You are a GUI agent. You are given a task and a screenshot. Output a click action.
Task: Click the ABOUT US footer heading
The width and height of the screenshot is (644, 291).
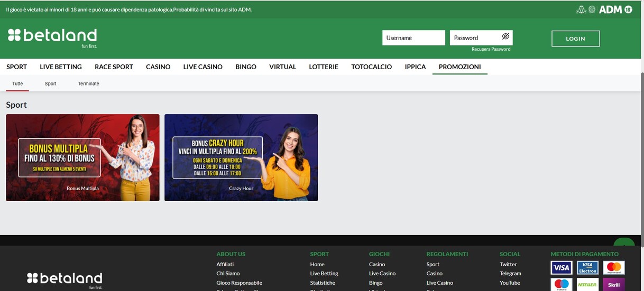pyautogui.click(x=231, y=254)
